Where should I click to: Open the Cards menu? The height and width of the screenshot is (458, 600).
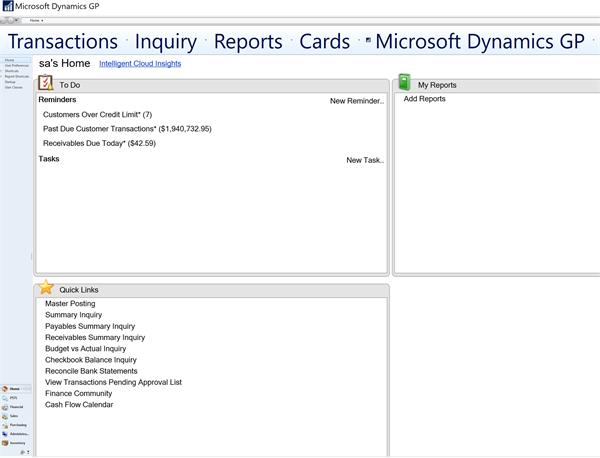pos(324,41)
